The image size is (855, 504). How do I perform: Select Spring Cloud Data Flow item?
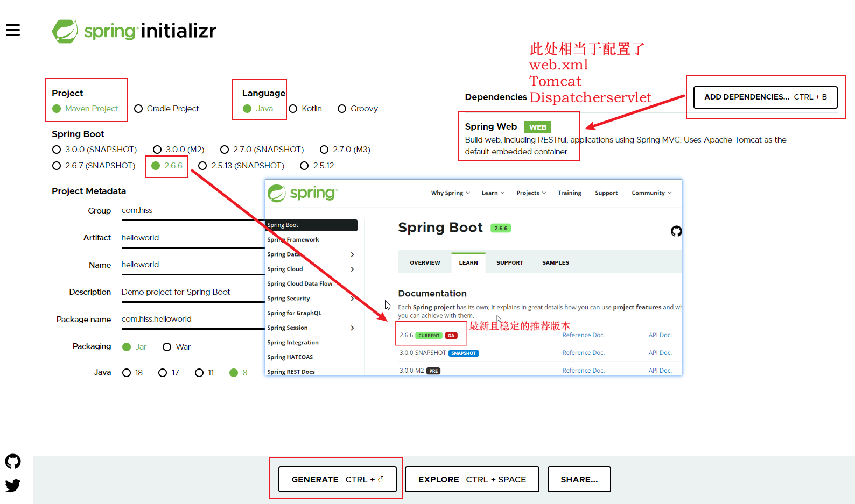coord(300,284)
